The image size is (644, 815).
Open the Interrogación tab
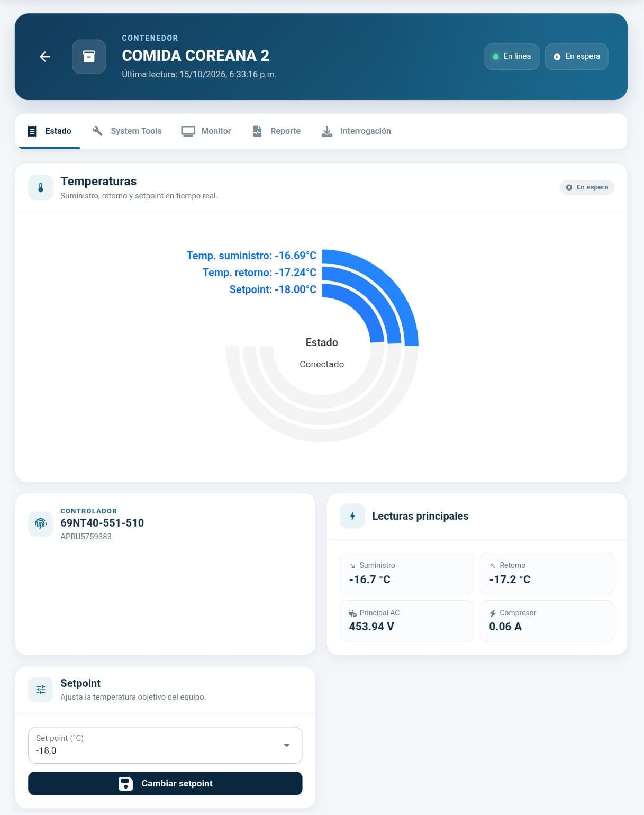click(356, 131)
